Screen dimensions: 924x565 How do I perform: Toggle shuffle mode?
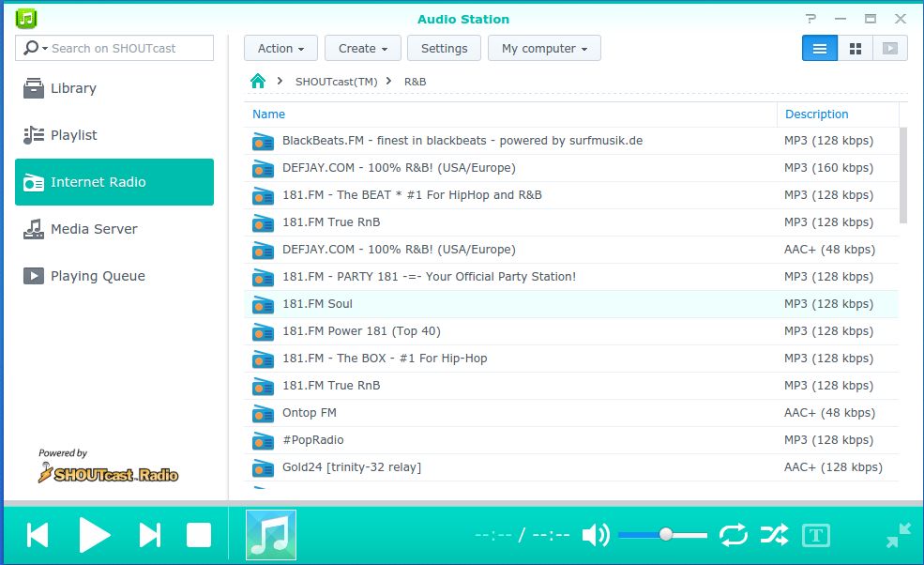point(774,536)
